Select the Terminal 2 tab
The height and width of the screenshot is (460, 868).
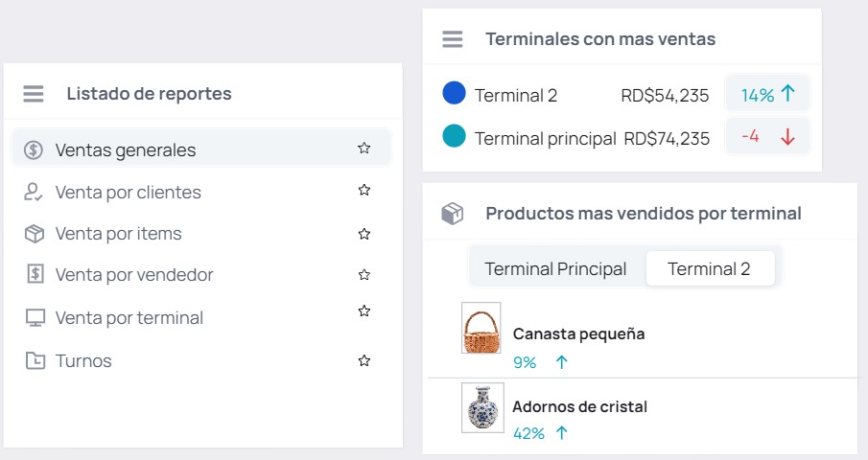point(709,268)
